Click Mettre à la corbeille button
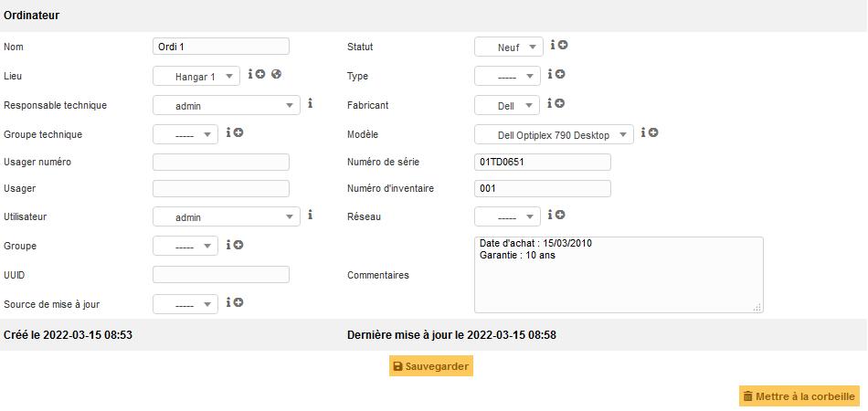Screen dimensions: 868x411 799,396
